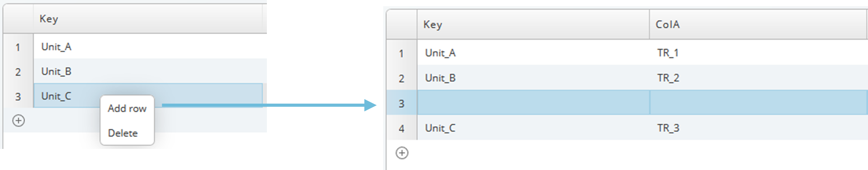Viewport: 868px width, 170px height.
Task: Select row number 1 in left table
Action: (18, 47)
